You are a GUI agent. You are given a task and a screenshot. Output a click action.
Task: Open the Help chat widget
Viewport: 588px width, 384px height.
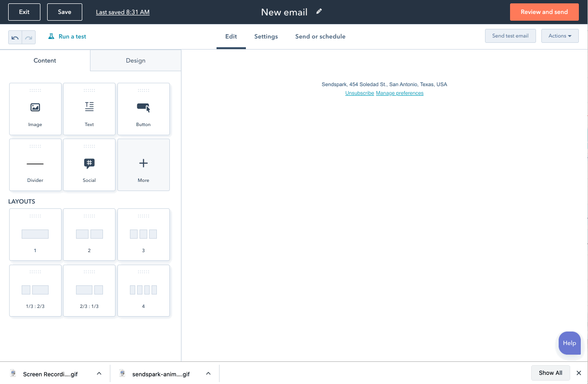[x=569, y=343]
